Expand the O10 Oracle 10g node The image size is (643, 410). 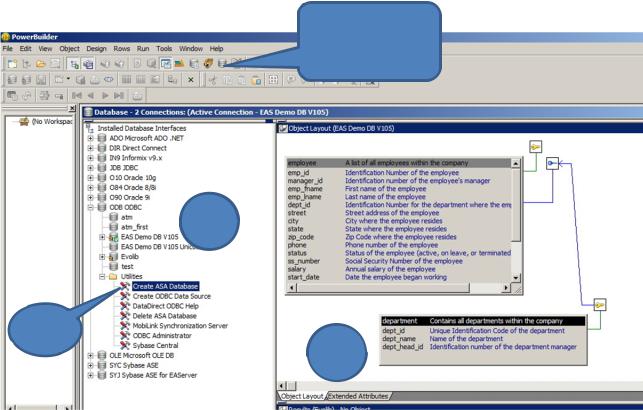pyautogui.click(x=91, y=178)
